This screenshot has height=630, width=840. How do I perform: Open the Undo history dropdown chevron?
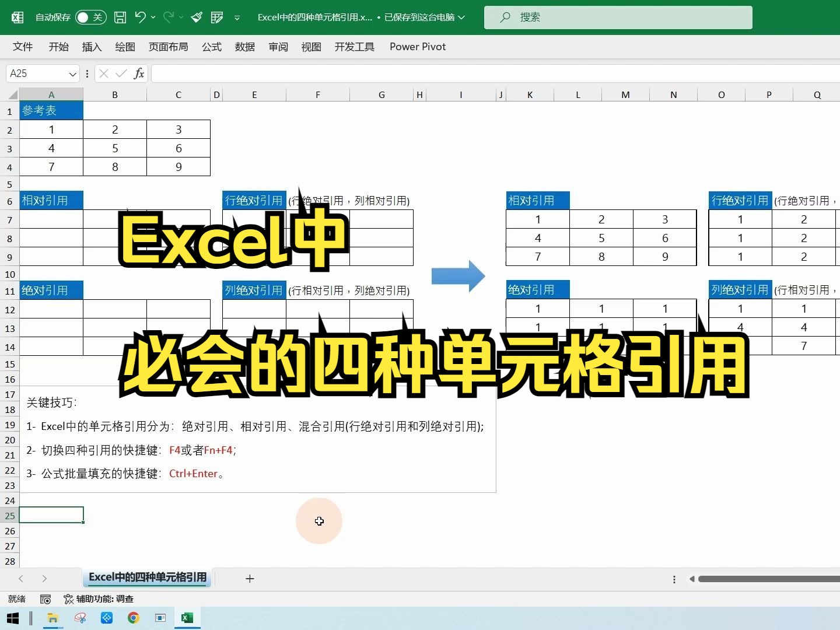pyautogui.click(x=152, y=17)
